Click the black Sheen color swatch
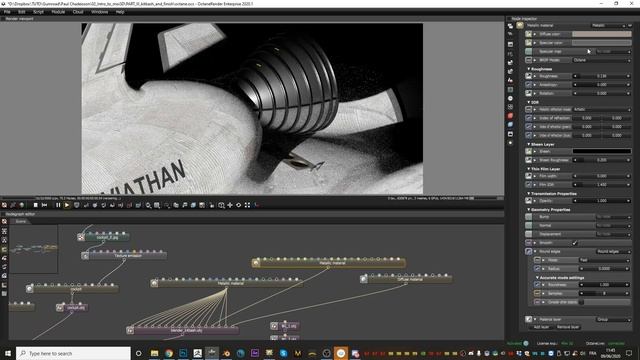Screen dimensions: 640x360 (x=602, y=151)
